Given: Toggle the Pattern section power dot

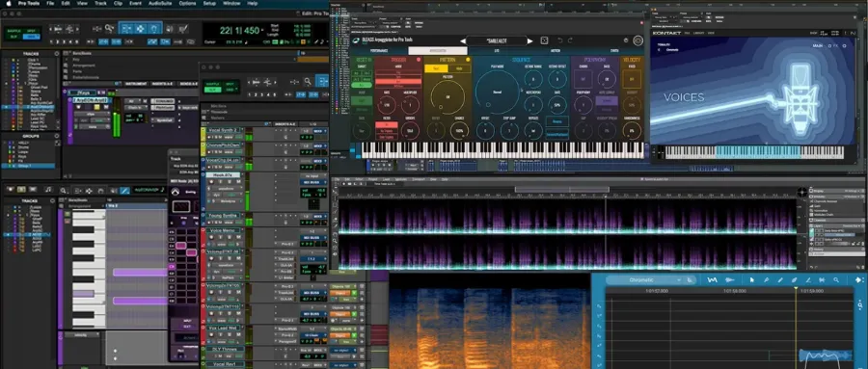Looking at the screenshot, I should (x=468, y=59).
